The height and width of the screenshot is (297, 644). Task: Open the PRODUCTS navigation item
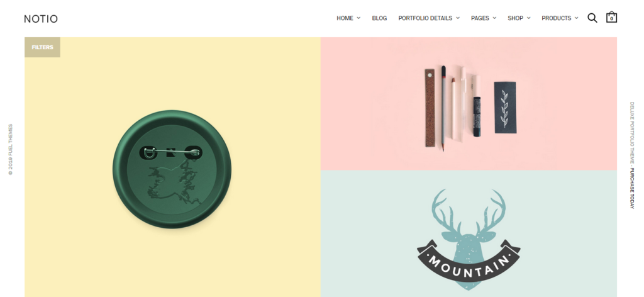pos(557,18)
